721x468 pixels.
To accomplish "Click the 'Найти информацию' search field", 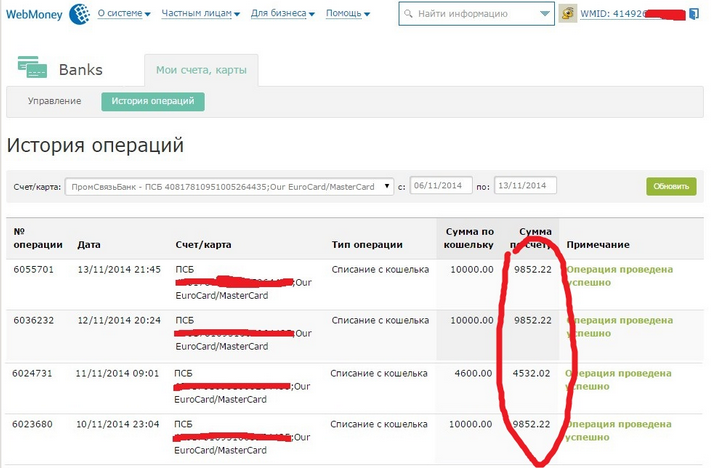I will coord(475,14).
